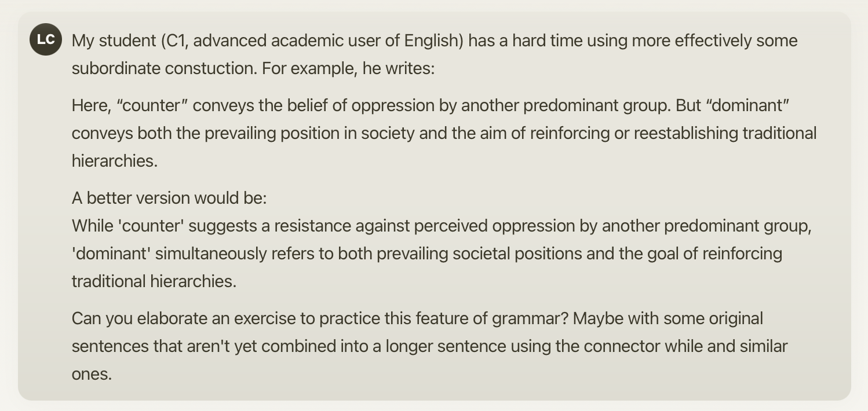Click the phrase "For example, he writes:"
Image resolution: width=868 pixels, height=411 pixels.
[x=348, y=69]
